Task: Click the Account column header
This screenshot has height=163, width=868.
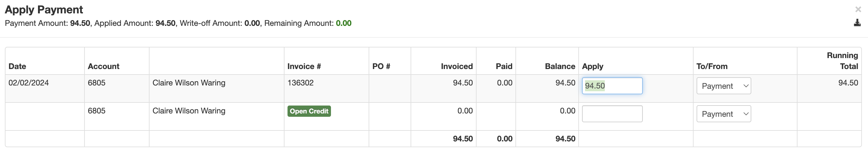Action: 103,67
